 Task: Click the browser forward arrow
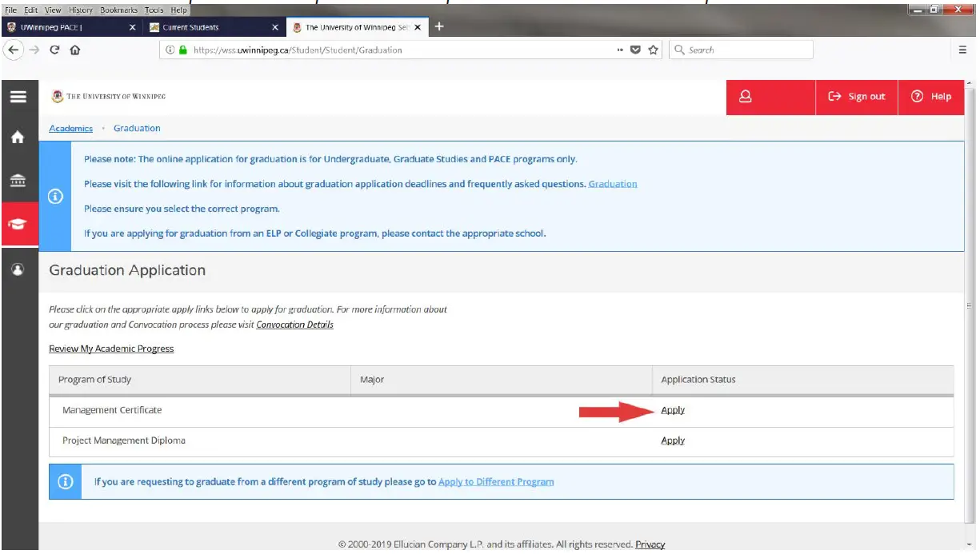34,50
